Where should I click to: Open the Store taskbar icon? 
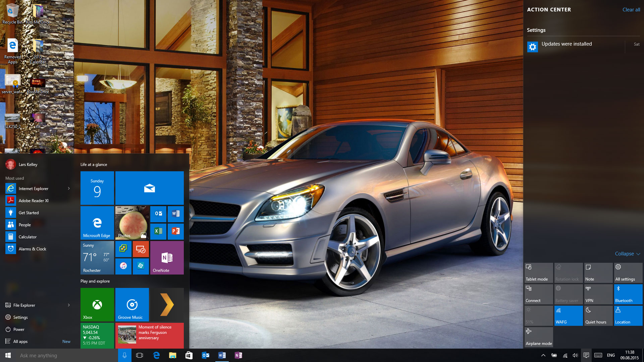point(189,355)
